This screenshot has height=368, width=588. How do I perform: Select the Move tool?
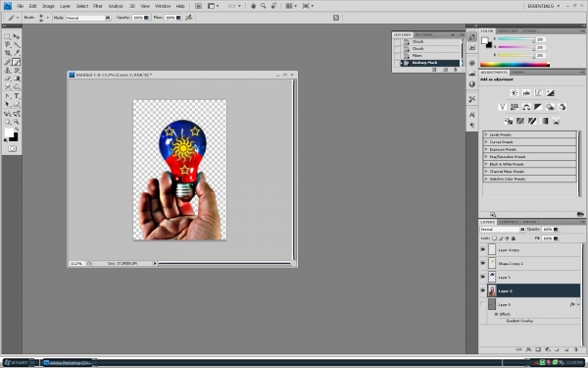coord(16,37)
